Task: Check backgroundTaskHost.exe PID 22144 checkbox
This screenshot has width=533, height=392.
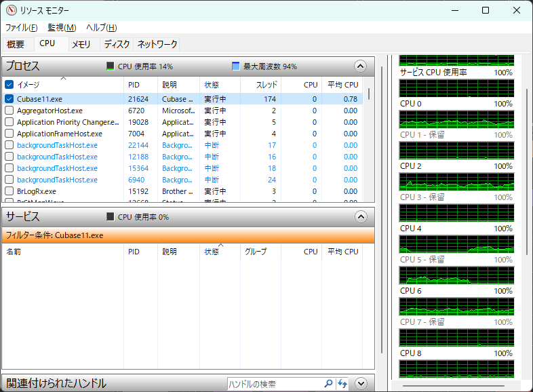Action: 9,145
